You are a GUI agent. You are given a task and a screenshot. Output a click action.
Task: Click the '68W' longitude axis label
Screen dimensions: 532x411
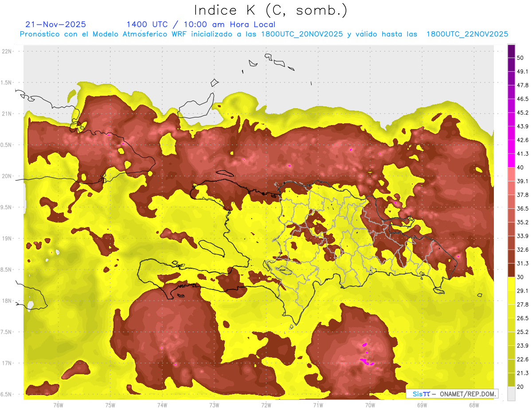[x=474, y=405]
